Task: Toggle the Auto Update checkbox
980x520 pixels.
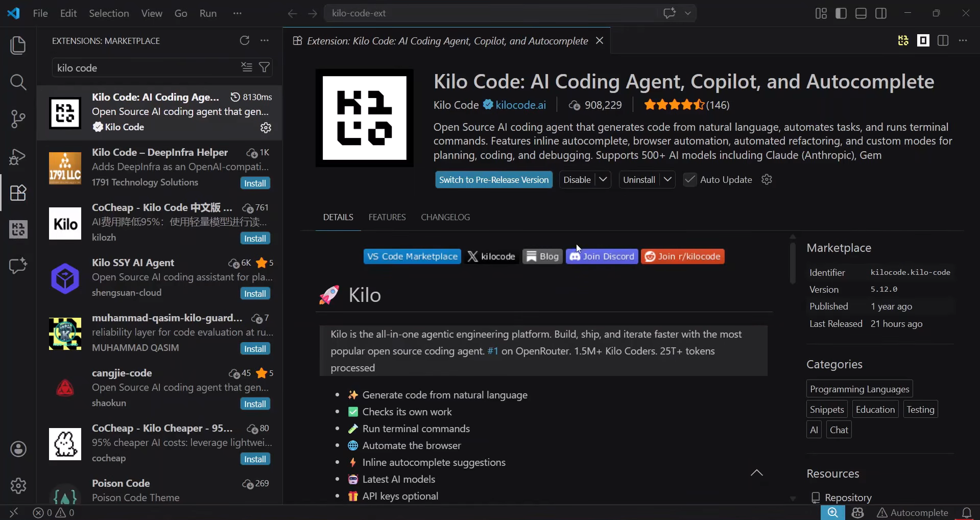Action: (690, 180)
